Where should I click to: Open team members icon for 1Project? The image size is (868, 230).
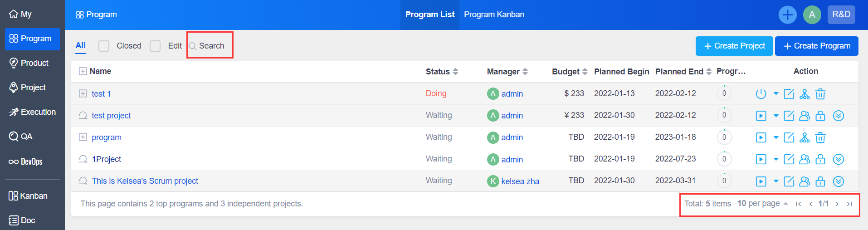(x=805, y=159)
